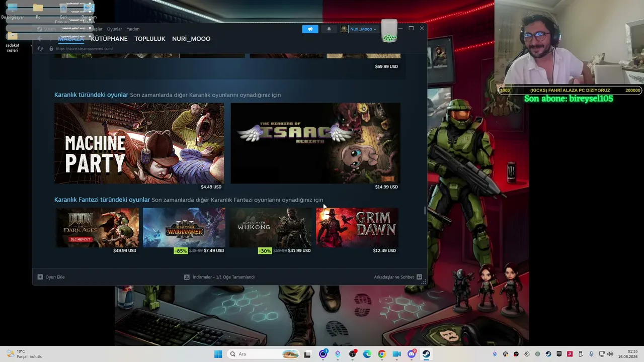
Task: Click the $14.99 USD Isaac price
Action: coord(386,187)
